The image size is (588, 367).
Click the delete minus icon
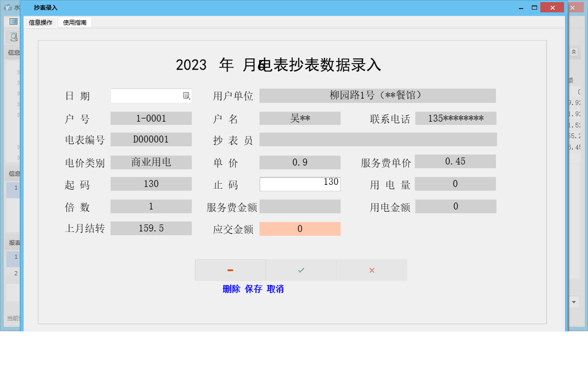[230, 269]
